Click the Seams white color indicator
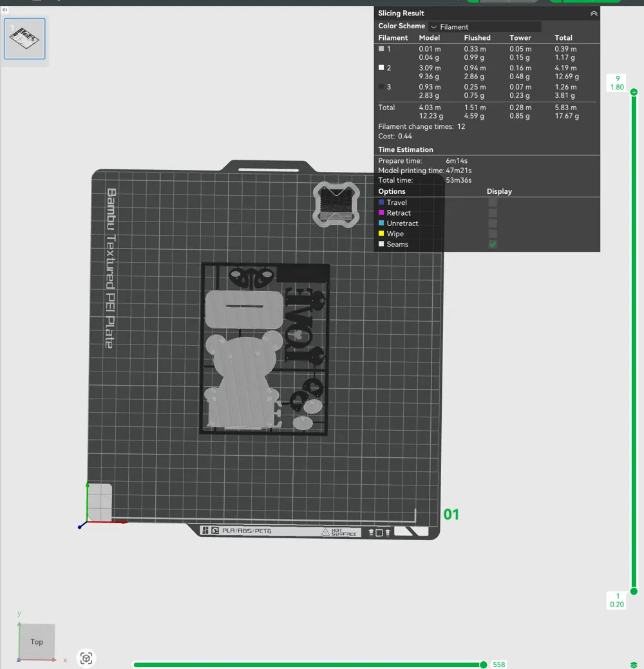The width and height of the screenshot is (644, 669). [382, 244]
